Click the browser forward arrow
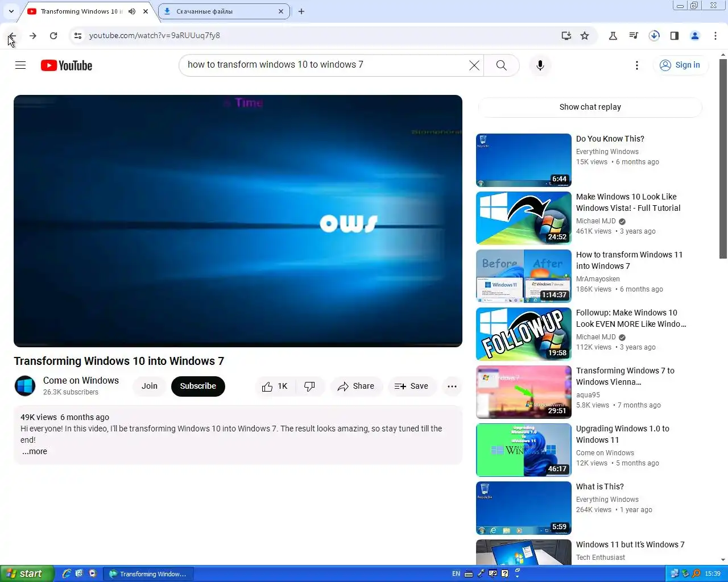The image size is (728, 582). coord(33,36)
